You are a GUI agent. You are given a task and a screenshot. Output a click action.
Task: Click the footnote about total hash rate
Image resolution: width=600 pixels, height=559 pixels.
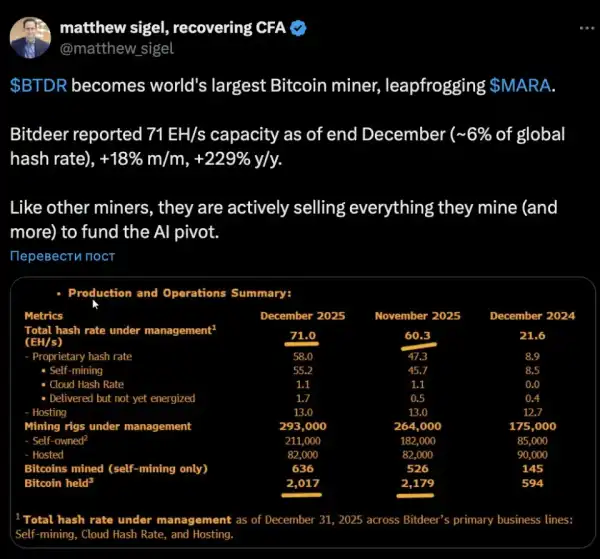pos(298,526)
